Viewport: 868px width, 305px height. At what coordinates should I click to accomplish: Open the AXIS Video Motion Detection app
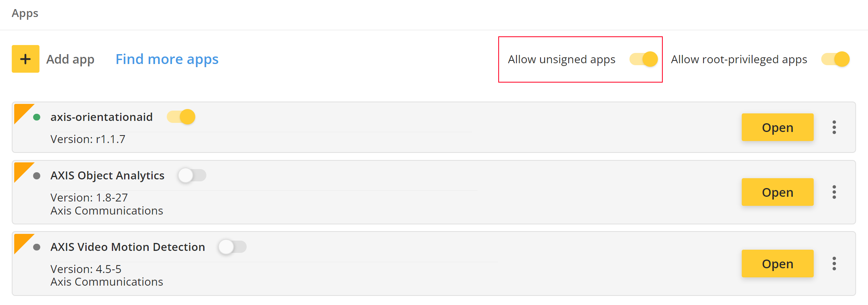(x=777, y=264)
